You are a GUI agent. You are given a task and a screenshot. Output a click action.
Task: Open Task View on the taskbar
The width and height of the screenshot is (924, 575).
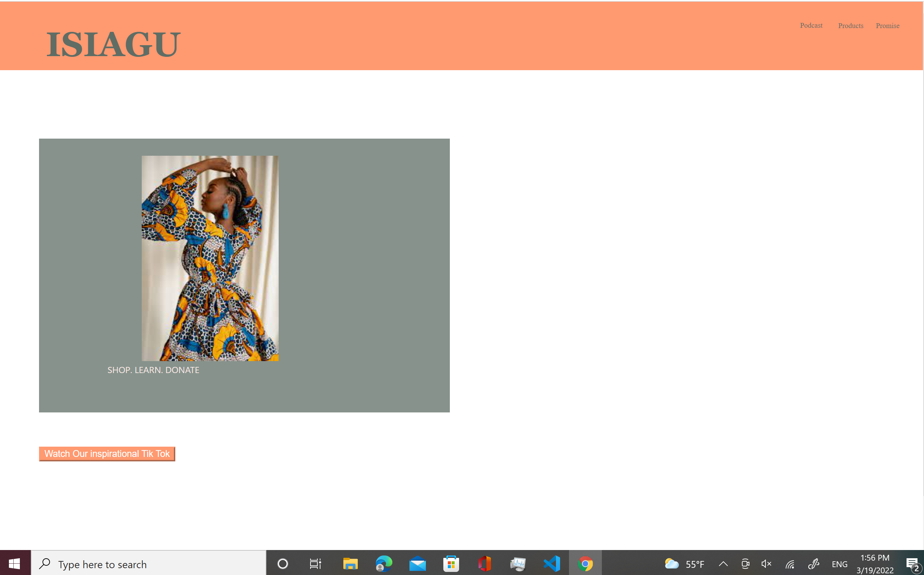click(x=315, y=563)
